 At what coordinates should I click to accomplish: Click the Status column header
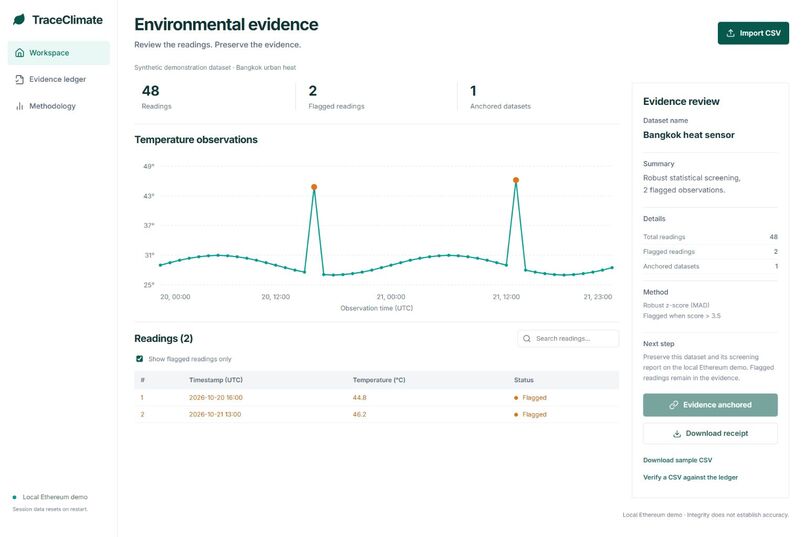pyautogui.click(x=524, y=380)
